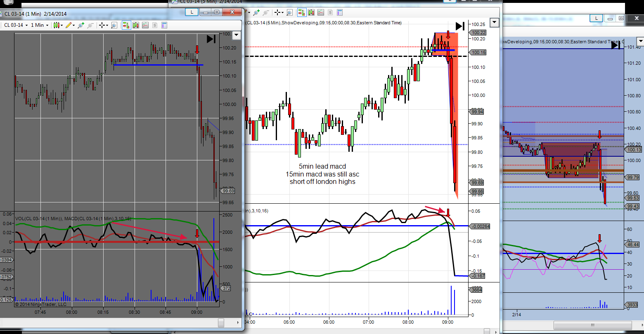Click horizontal scrollbar thumb in 1 Min chart
The width and height of the screenshot is (644, 334).
[221, 322]
